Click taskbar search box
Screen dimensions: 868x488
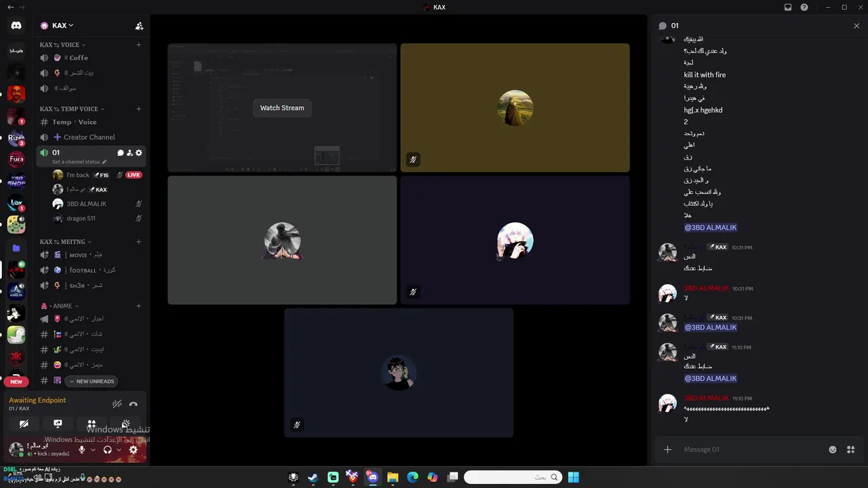point(513,477)
